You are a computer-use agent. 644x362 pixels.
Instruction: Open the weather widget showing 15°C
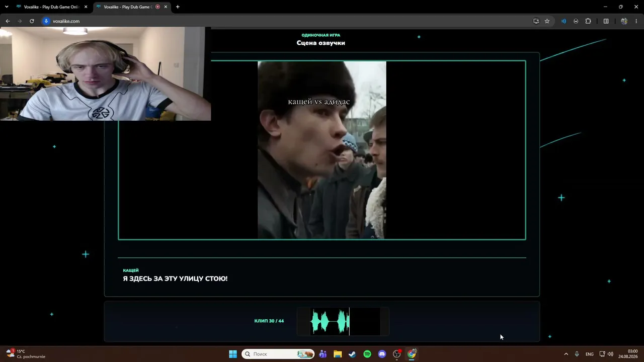click(25, 354)
